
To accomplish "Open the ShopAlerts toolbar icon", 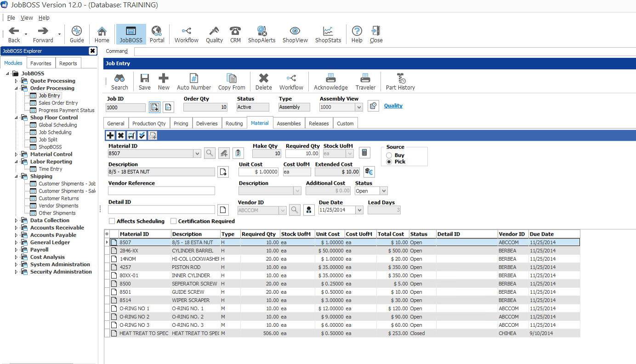I will click(x=261, y=34).
